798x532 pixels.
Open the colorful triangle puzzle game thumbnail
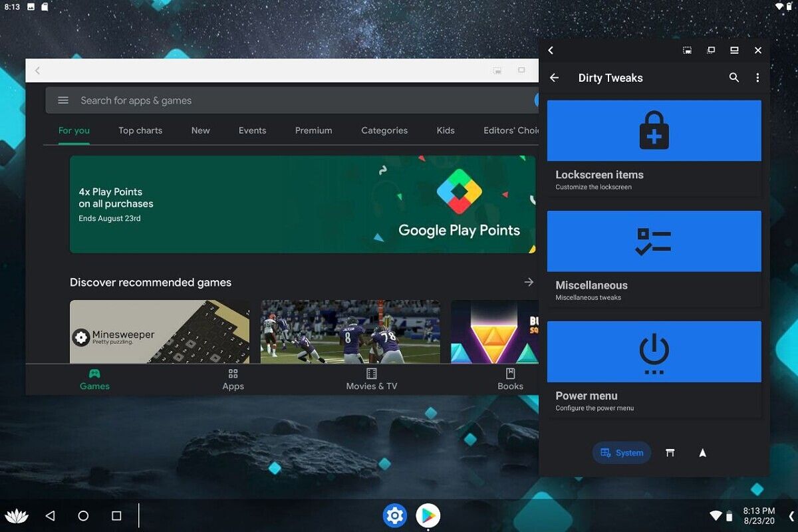[495, 331]
